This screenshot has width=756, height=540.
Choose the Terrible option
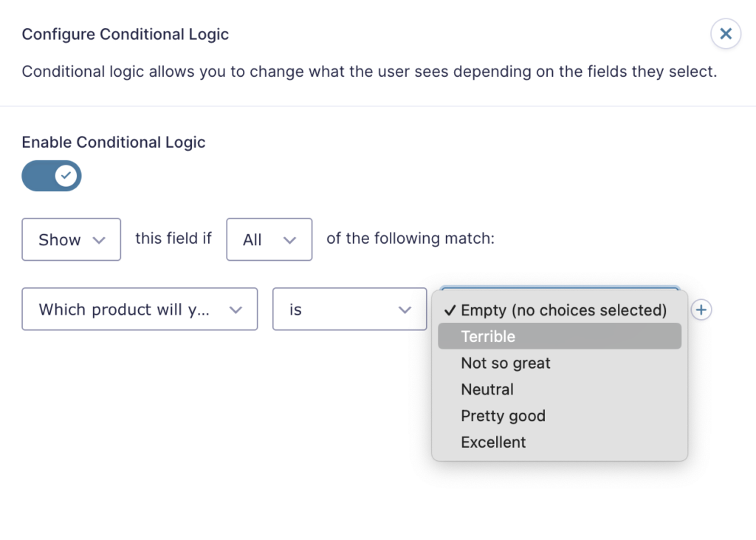[x=488, y=337]
